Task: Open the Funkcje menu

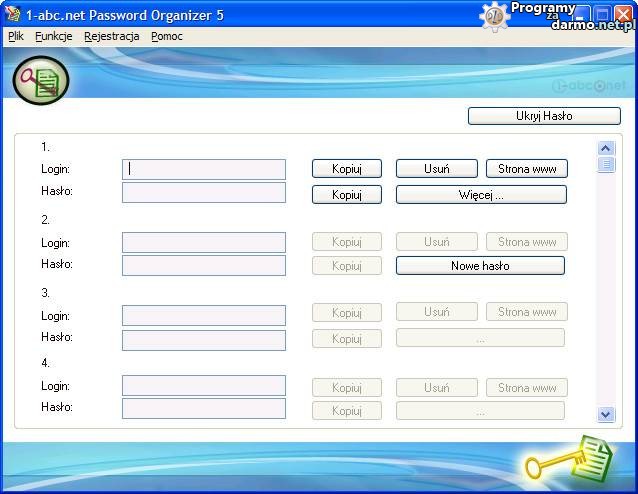Action: click(x=54, y=36)
